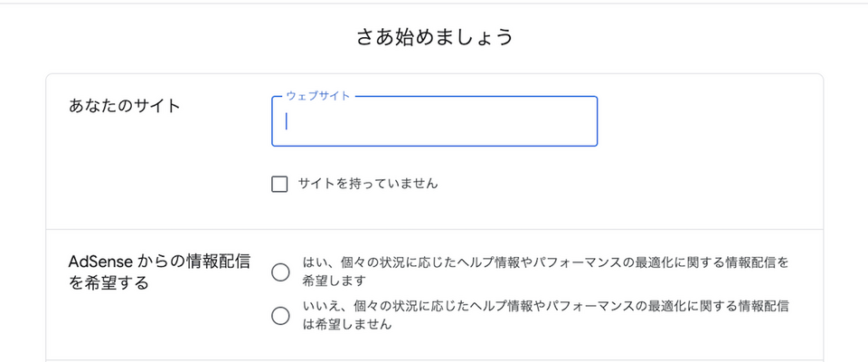The width and height of the screenshot is (868, 362).
Task: Click the middle of the empty website text box
Action: pos(434,121)
